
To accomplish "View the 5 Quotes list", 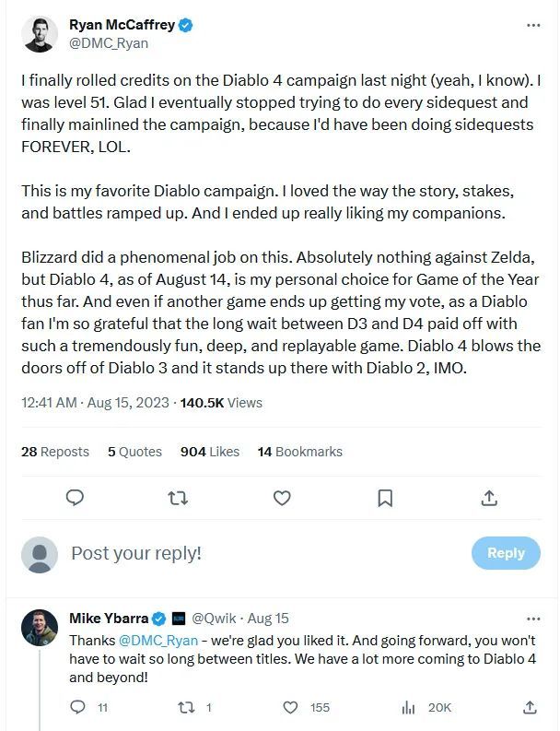I will pos(134,452).
